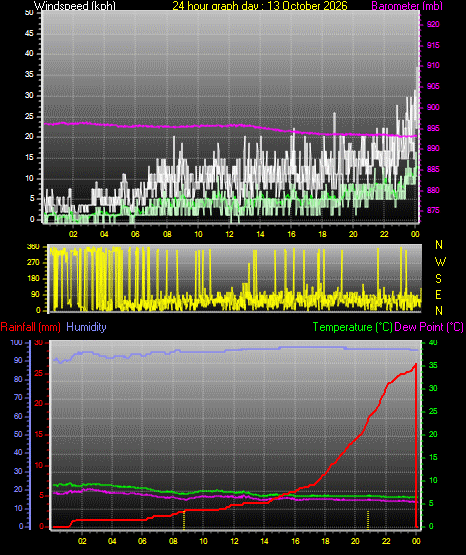
Task: Click the "00" hour label under rainfall graph
Action: click(416, 541)
